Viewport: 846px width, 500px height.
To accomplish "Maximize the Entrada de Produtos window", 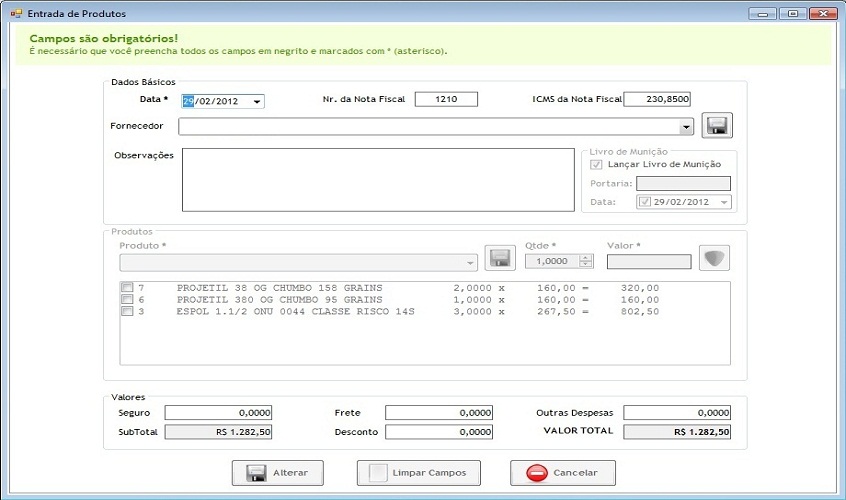I will 793,13.
